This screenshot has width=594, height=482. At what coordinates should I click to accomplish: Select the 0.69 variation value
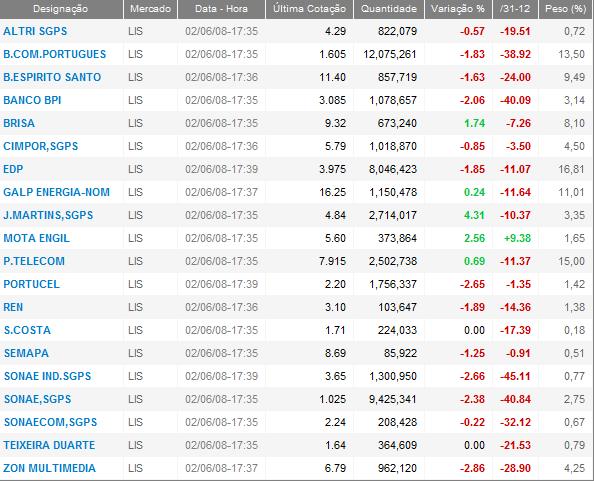pyautogui.click(x=474, y=261)
